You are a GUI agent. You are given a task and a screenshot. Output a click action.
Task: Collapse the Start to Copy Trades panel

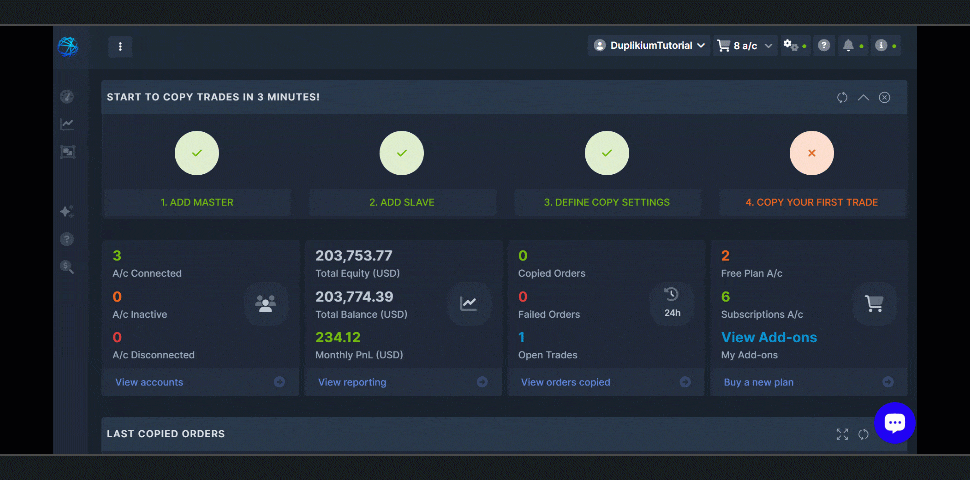(x=863, y=97)
